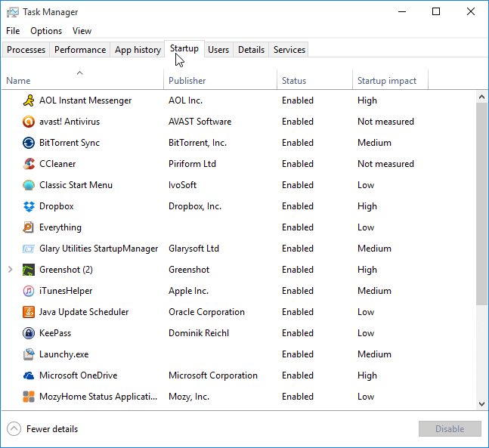489x448 pixels.
Task: Click the AOL Instant Messenger icon
Action: (x=29, y=100)
